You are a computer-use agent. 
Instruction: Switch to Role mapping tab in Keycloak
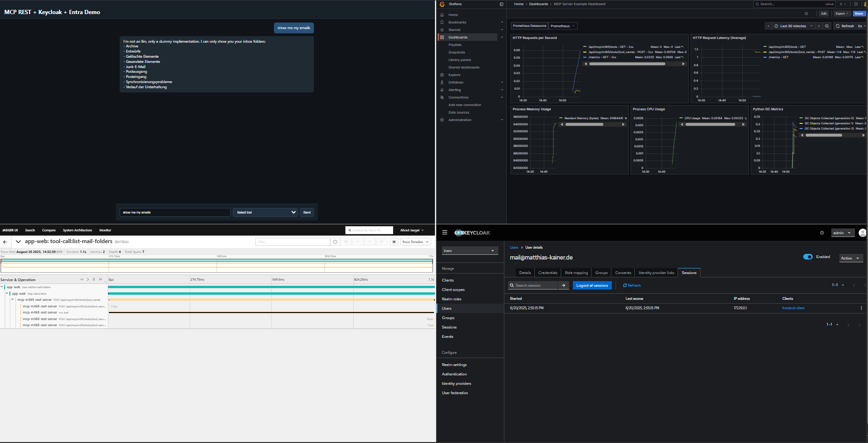576,273
